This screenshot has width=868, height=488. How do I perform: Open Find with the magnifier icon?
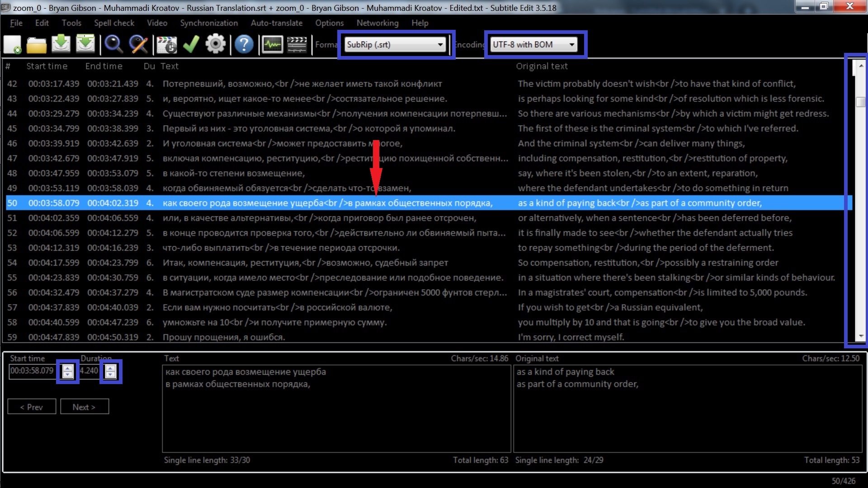(x=113, y=45)
